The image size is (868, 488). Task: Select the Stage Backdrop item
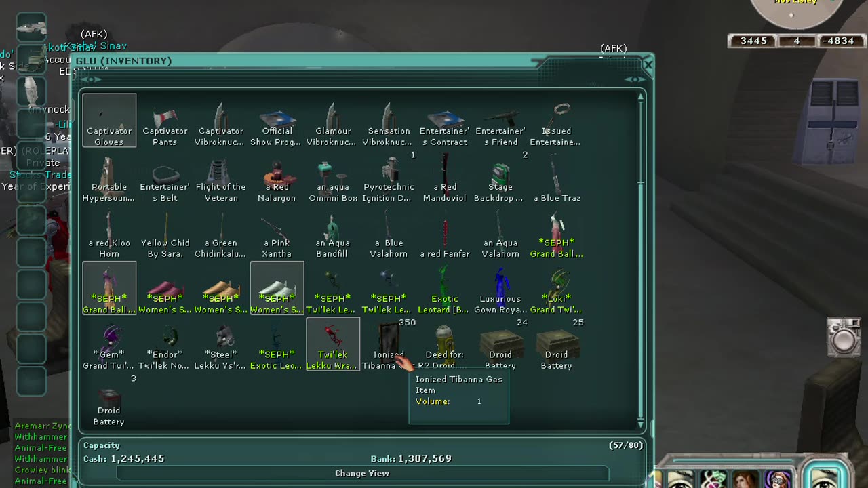point(500,177)
